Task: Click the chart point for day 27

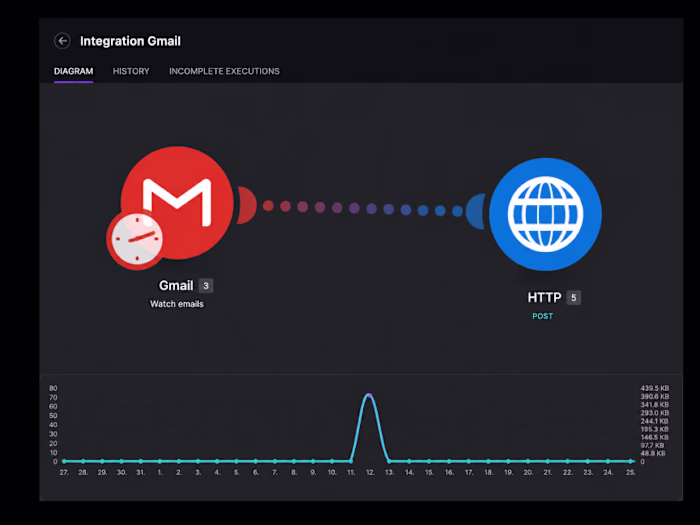Action: 64,461
